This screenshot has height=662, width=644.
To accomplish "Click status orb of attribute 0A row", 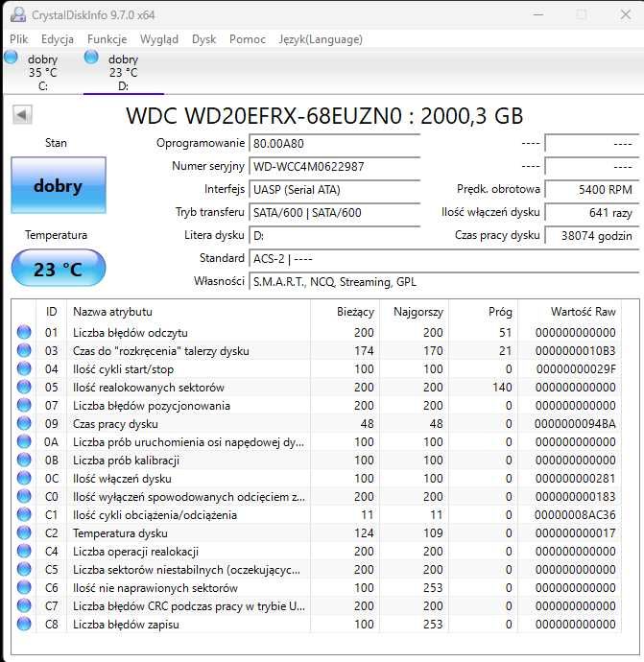I will click(x=24, y=441).
